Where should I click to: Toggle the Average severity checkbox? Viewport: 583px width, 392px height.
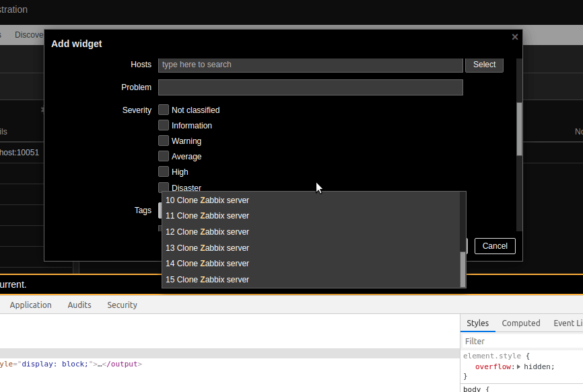pos(164,156)
